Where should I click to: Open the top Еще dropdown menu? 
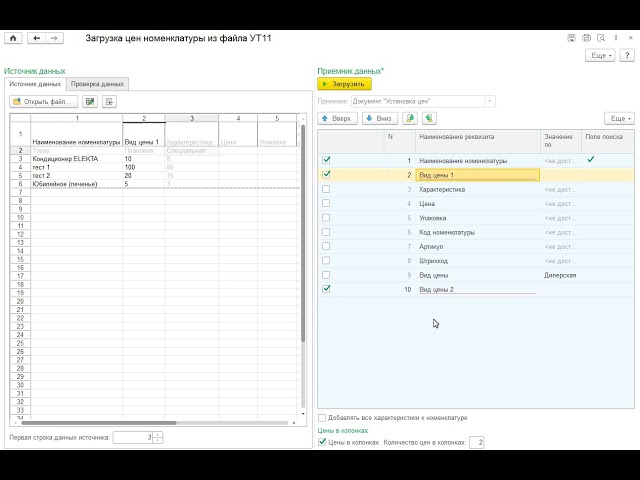[x=600, y=55]
